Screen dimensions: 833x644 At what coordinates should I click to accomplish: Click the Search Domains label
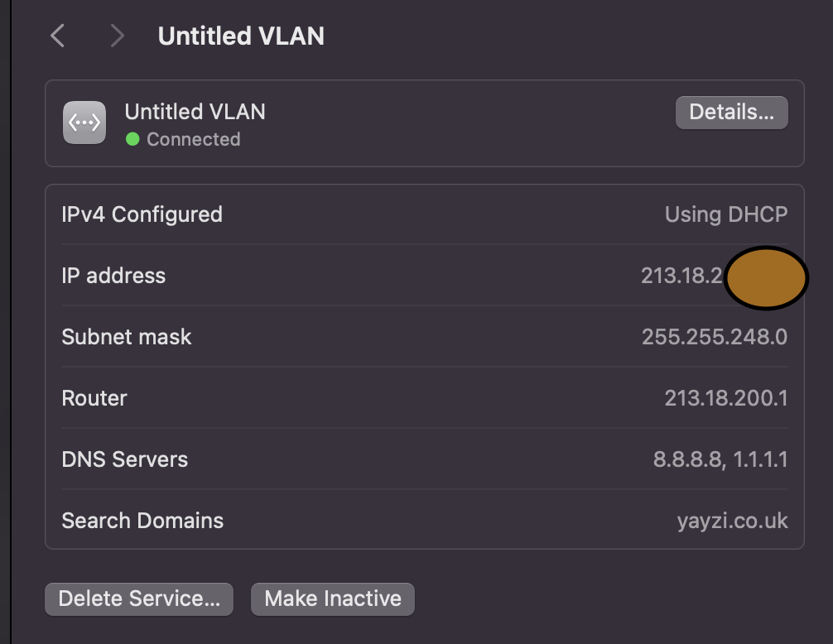142,521
